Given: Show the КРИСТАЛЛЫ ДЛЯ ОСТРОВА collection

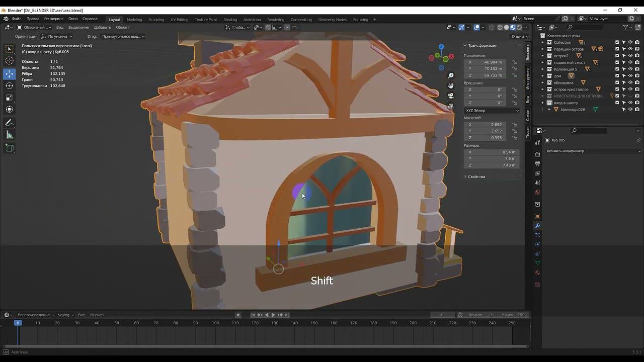Looking at the screenshot, I should click(630, 96).
